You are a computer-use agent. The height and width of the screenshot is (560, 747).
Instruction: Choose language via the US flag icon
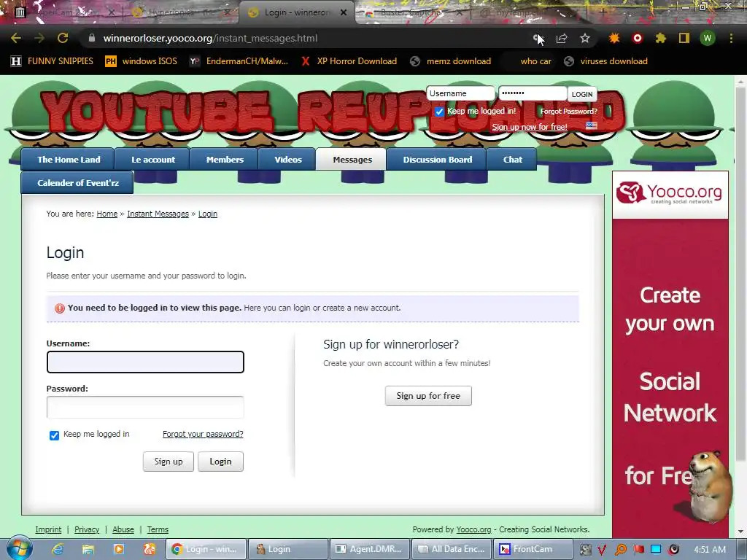coord(591,125)
